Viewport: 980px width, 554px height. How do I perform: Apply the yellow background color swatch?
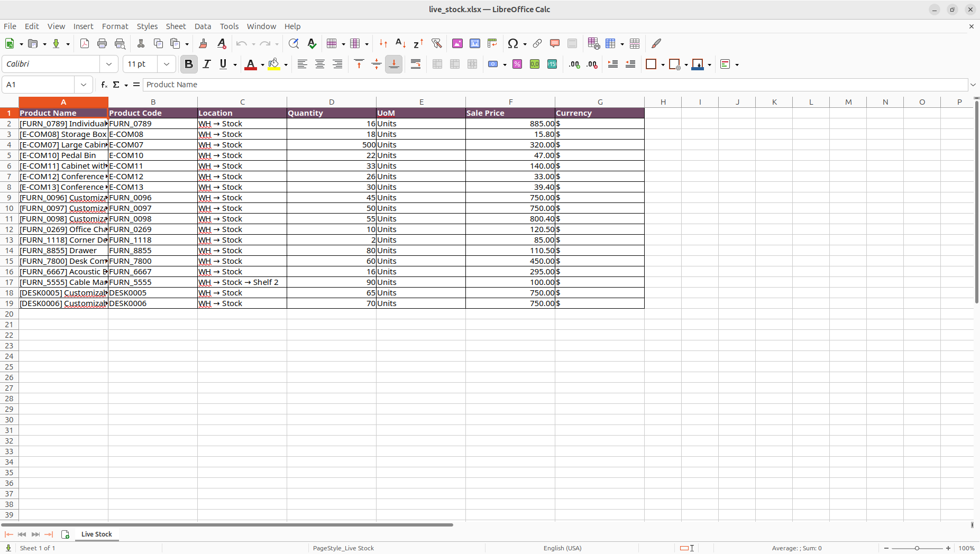pyautogui.click(x=273, y=64)
